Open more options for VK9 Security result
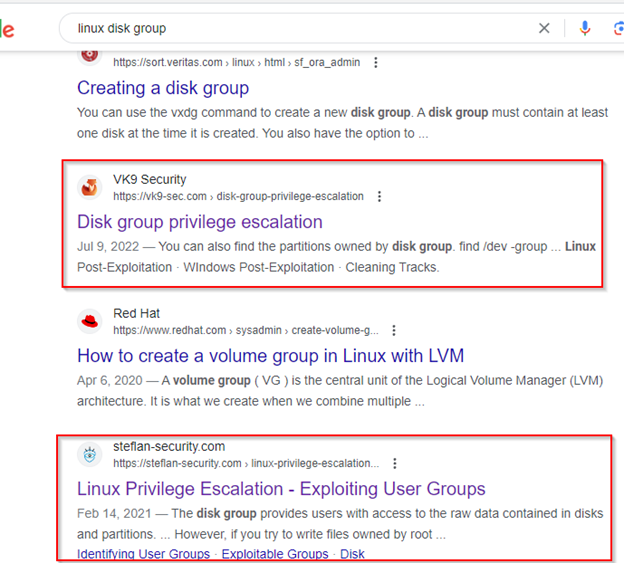Screen dimensions: 624x563 coord(379,196)
